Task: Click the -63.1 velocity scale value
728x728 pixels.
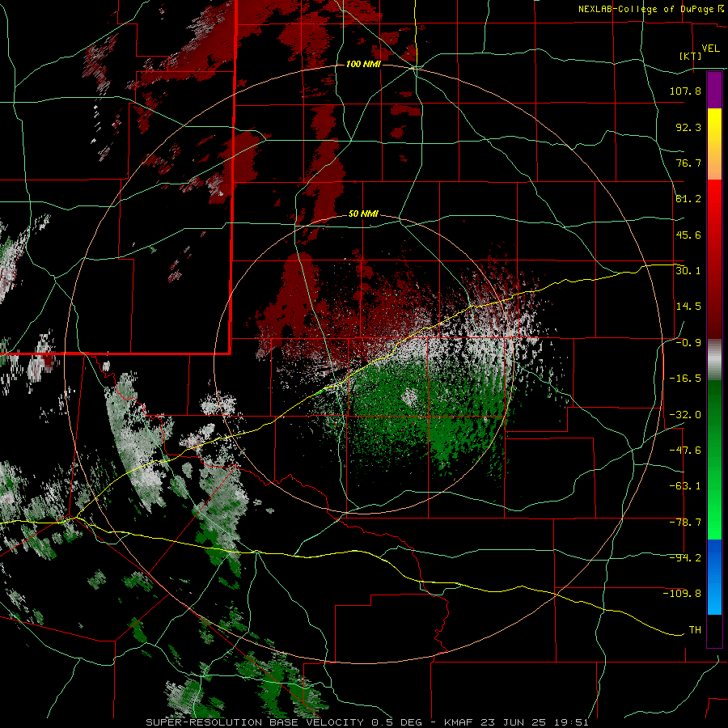Action: [685, 486]
